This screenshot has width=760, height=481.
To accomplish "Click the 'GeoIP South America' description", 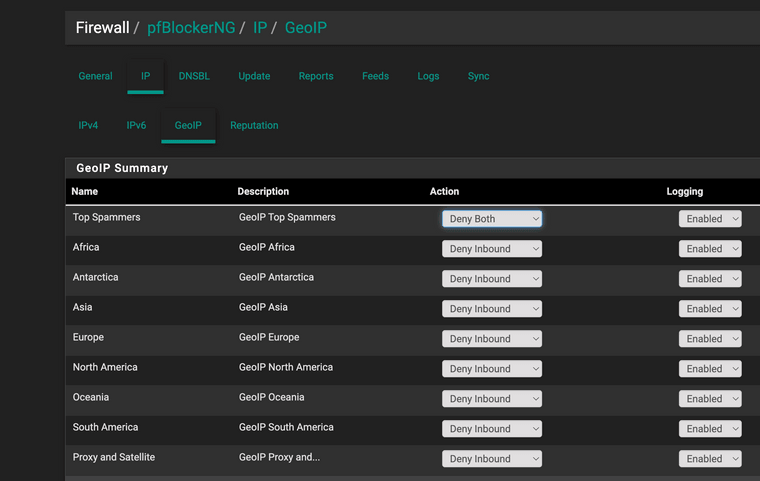I will point(286,428).
